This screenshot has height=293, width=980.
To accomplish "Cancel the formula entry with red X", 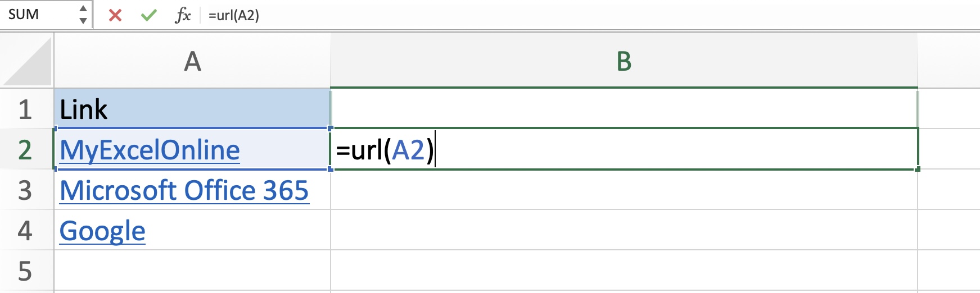I will (x=115, y=15).
